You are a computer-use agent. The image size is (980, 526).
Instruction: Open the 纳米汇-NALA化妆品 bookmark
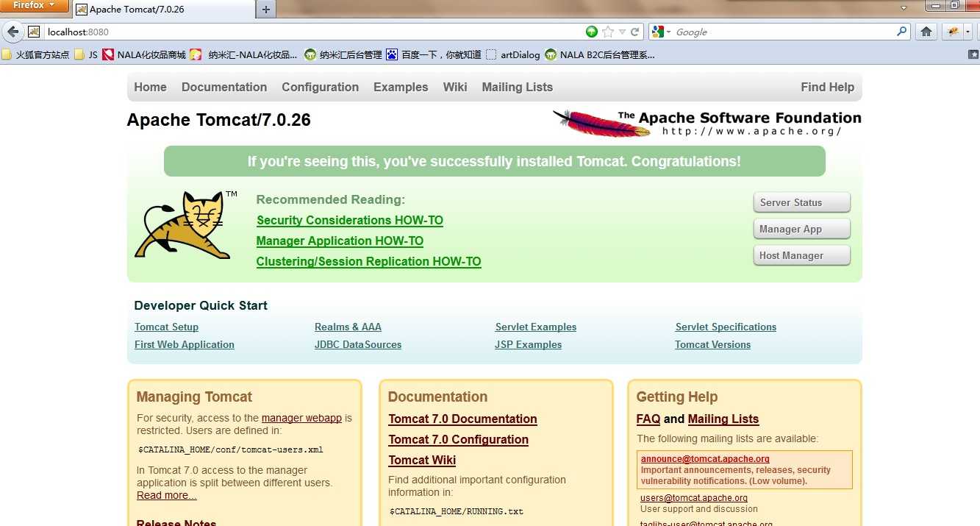click(x=244, y=54)
